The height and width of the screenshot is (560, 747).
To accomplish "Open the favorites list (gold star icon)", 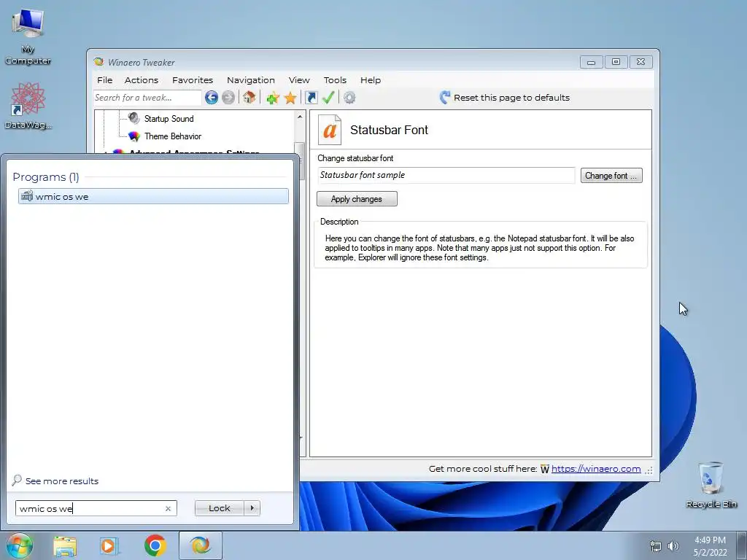I will tap(290, 98).
